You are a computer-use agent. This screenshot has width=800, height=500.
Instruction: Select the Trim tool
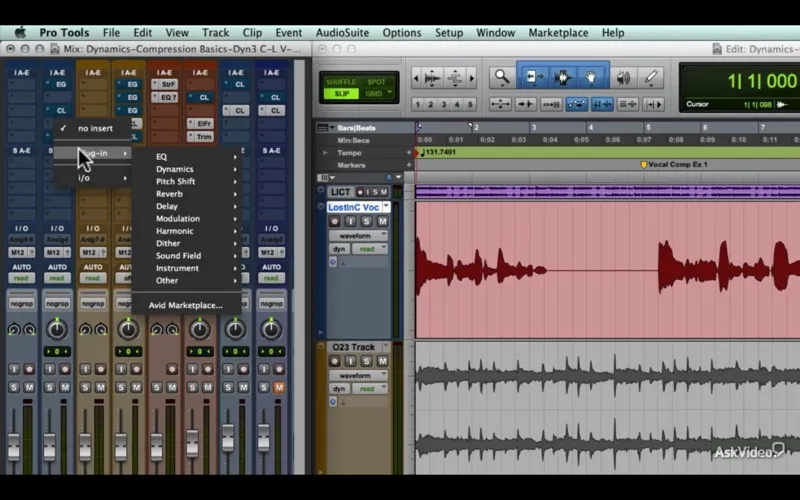[x=533, y=78]
